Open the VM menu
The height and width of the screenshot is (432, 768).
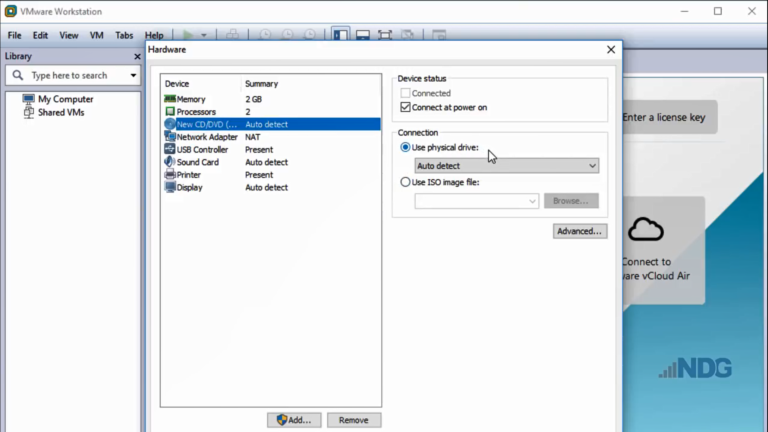(x=96, y=35)
